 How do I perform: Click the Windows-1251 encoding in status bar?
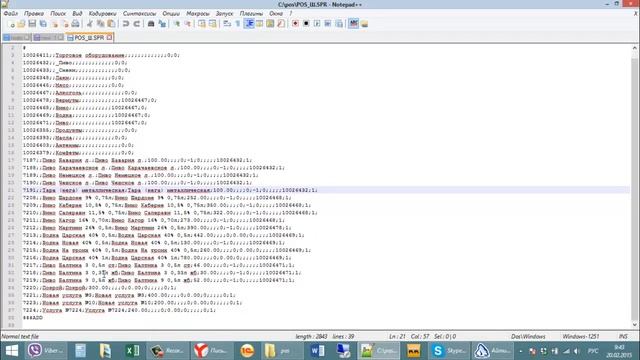(581, 337)
